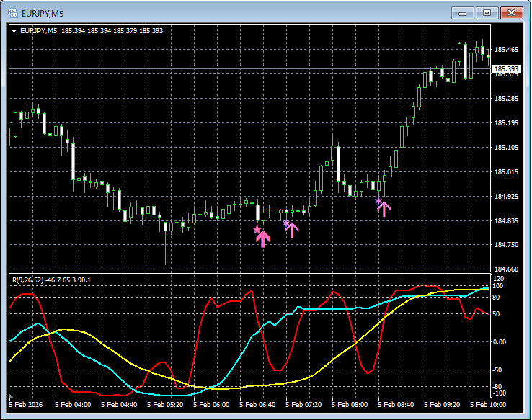This screenshot has height=420, width=532.
Task: Click the 5 Feb 04:00 time label
Action: pos(73,405)
